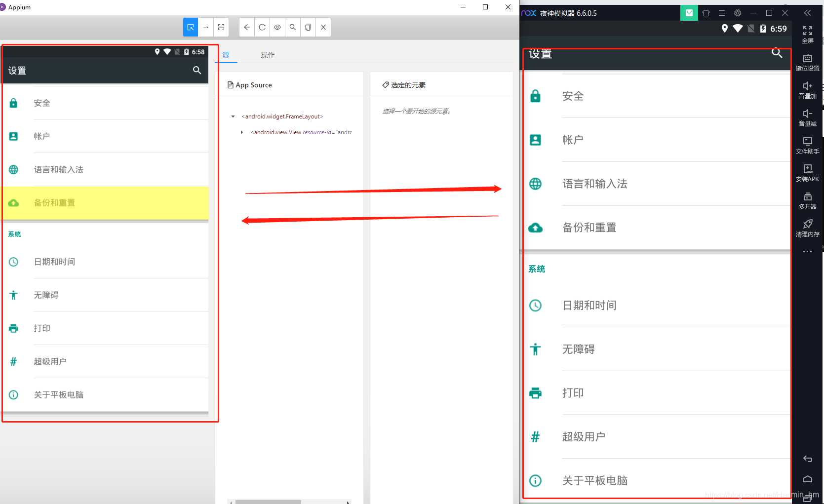Collapse the Nox sidebar with the chevron
Viewport: 824px width, 504px height.
coord(808,12)
